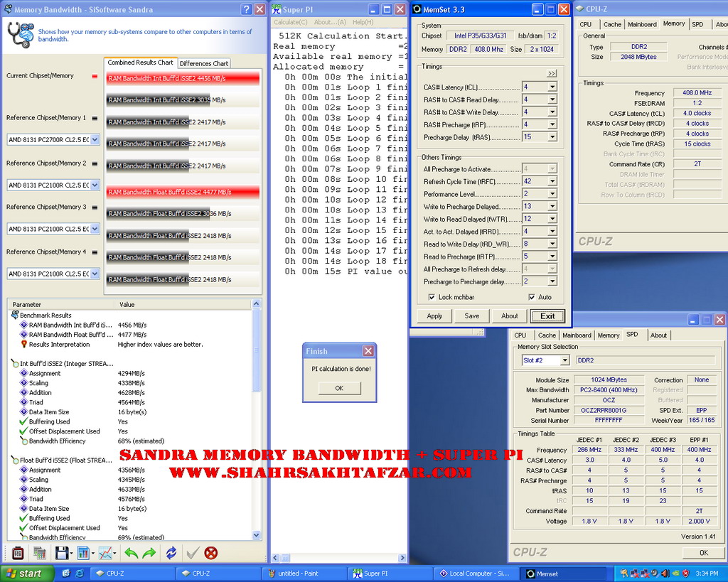Viewport: 728px width, 582px height.
Task: Click the Super PI horizontal scrollbar right arrow
Action: pos(402,558)
